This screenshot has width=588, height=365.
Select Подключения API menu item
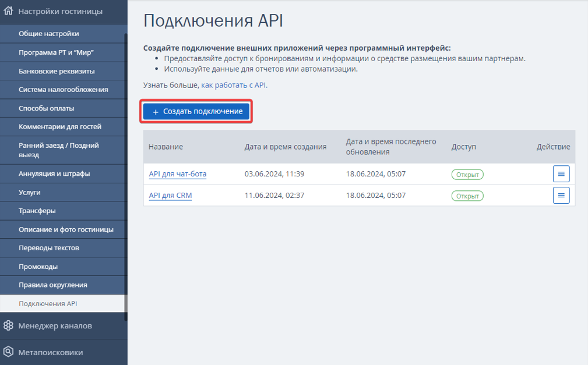point(62,303)
